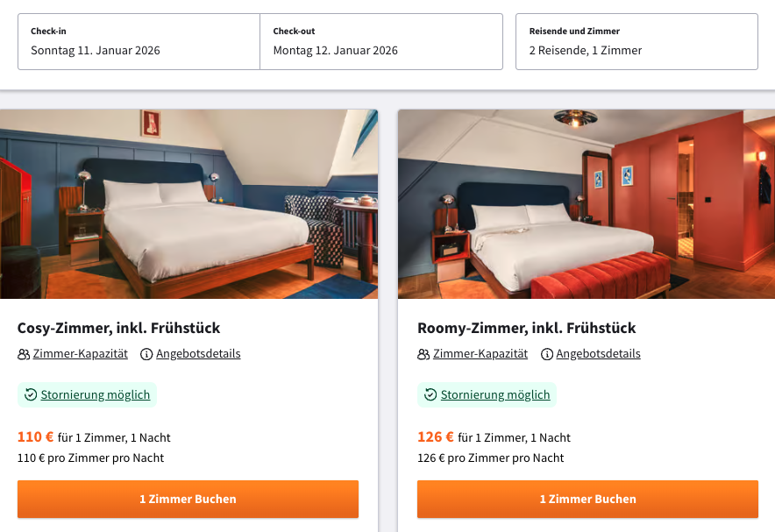775x532 pixels.
Task: Open Zimmer-Kapazität link for Cosy-Zimmer
Action: (81, 354)
